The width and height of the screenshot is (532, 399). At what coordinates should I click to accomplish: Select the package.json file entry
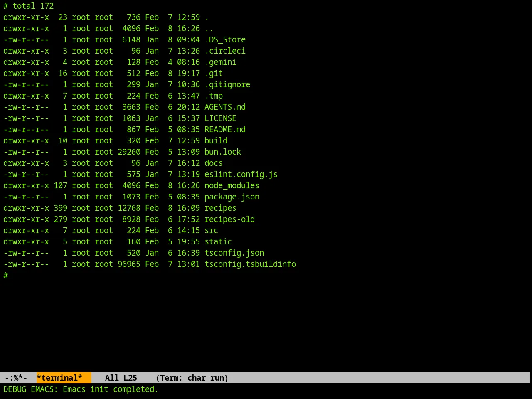[x=232, y=197]
